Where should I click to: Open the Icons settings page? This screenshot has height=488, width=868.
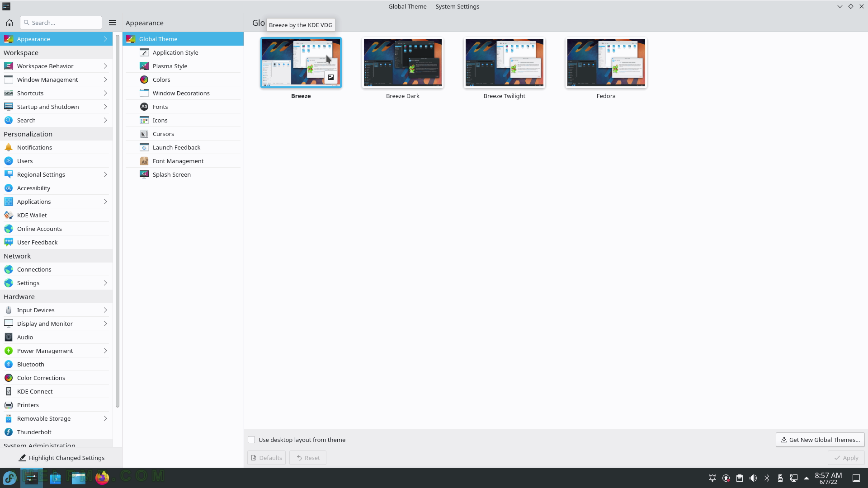point(183,120)
